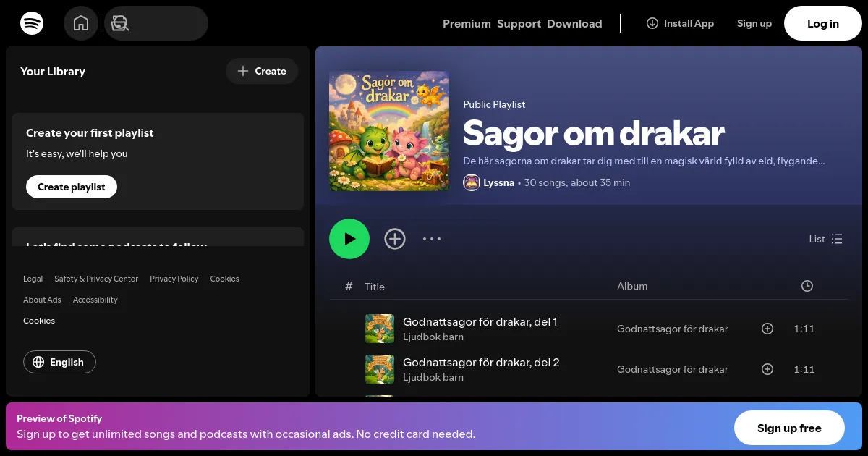Open the English language selector
The width and height of the screenshot is (868, 456).
point(59,362)
